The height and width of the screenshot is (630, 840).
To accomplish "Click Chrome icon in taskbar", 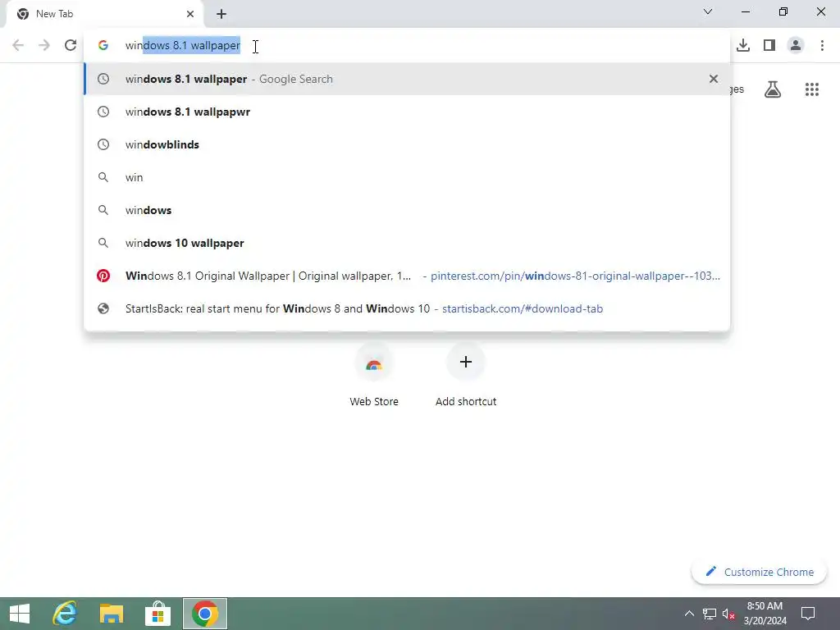I will pyautogui.click(x=204, y=614).
